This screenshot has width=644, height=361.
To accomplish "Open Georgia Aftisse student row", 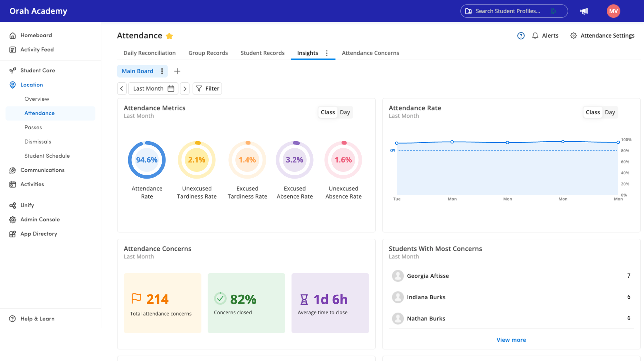I will click(511, 276).
